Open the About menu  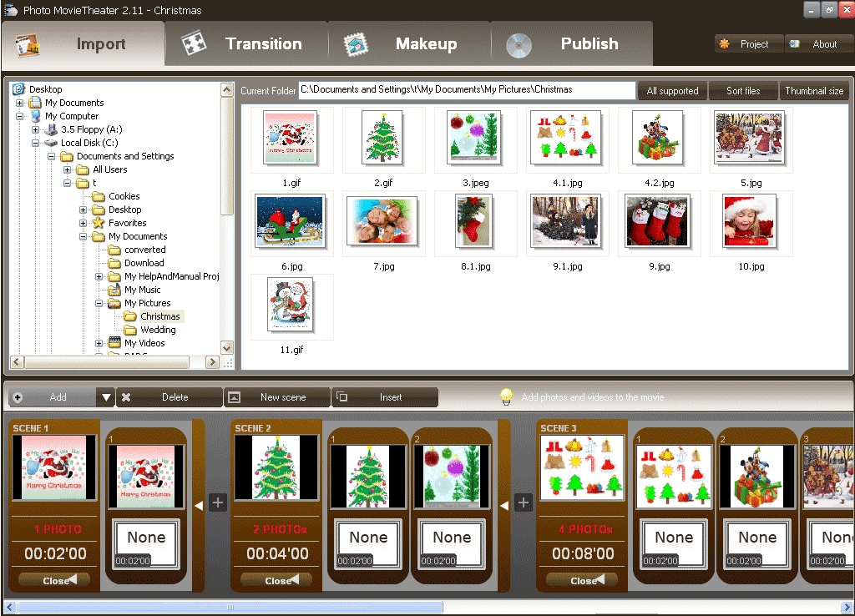(818, 44)
